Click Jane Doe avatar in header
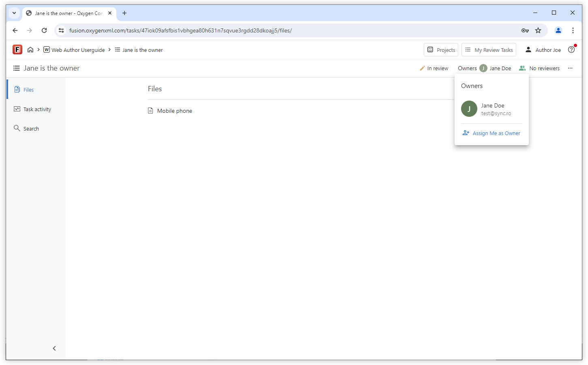 tap(483, 68)
